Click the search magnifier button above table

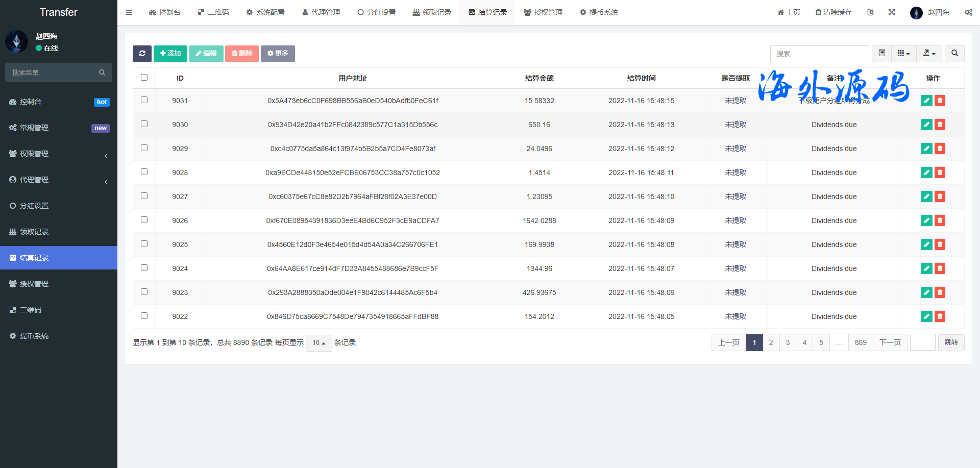click(954, 54)
